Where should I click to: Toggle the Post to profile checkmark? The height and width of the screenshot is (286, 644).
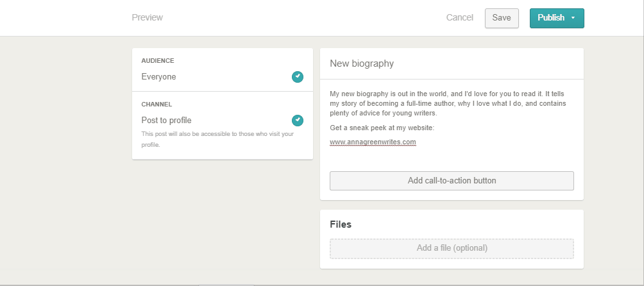tap(298, 121)
